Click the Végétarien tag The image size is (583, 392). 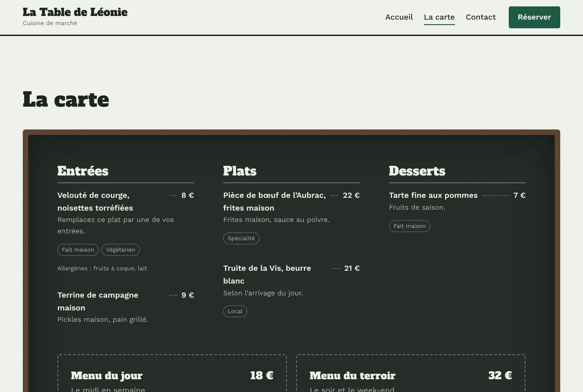[121, 250]
